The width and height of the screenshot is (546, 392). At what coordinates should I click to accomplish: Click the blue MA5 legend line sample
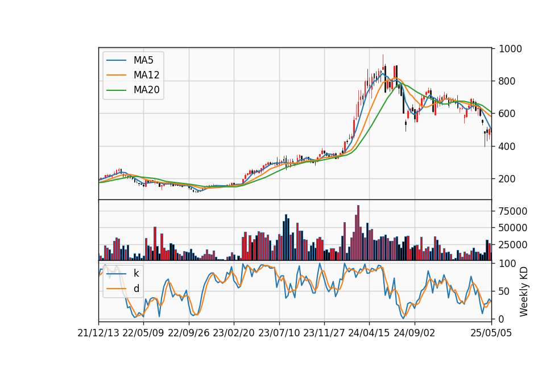pos(116,60)
